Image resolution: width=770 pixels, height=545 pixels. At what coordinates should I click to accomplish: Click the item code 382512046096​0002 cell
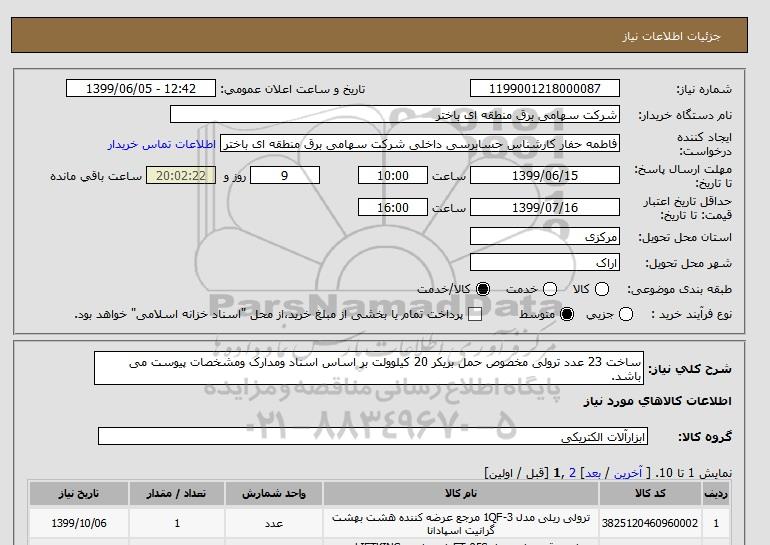[650, 523]
